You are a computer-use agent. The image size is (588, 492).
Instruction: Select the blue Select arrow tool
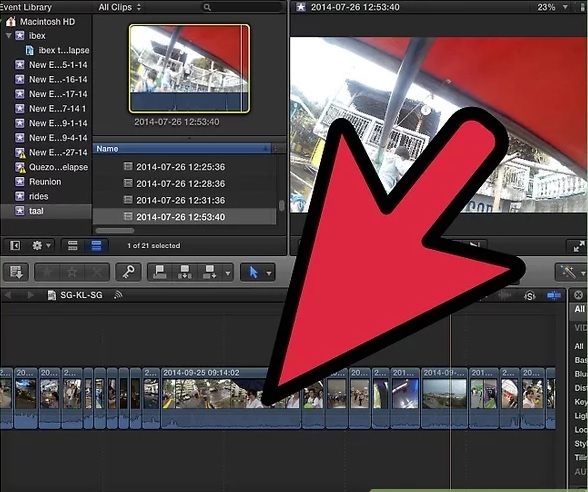254,272
